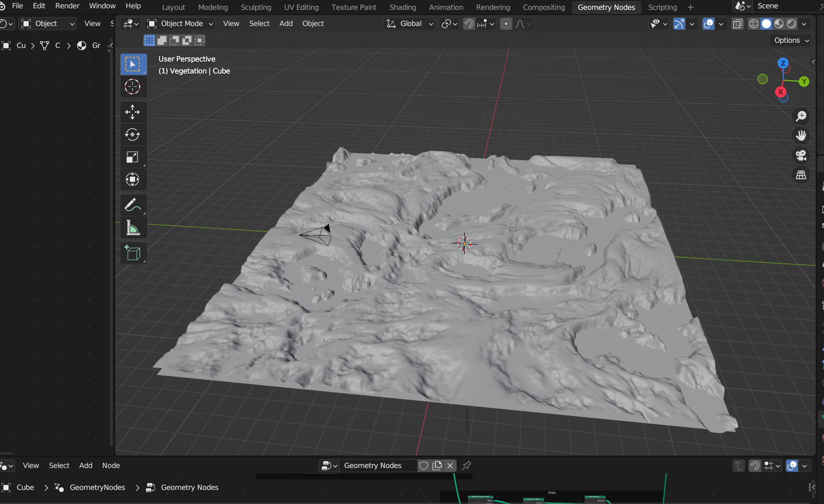Image resolution: width=824 pixels, height=504 pixels.
Task: Toggle viewport overlays
Action: coord(708,24)
